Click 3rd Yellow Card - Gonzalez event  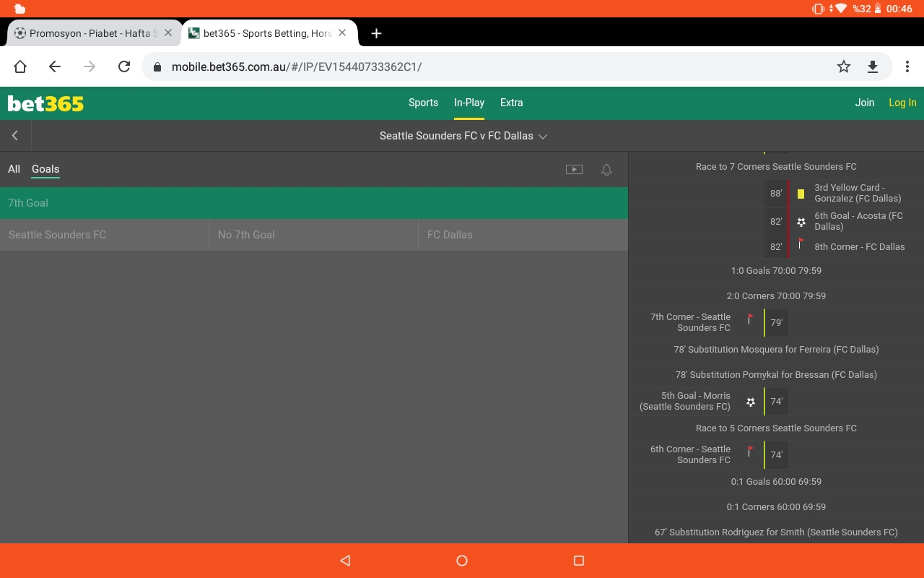pos(858,193)
